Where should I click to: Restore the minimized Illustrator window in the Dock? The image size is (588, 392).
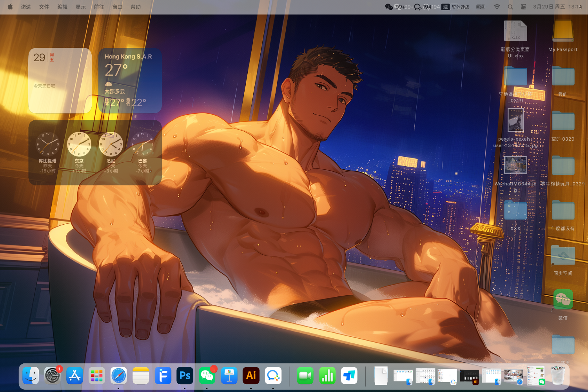tap(469, 376)
